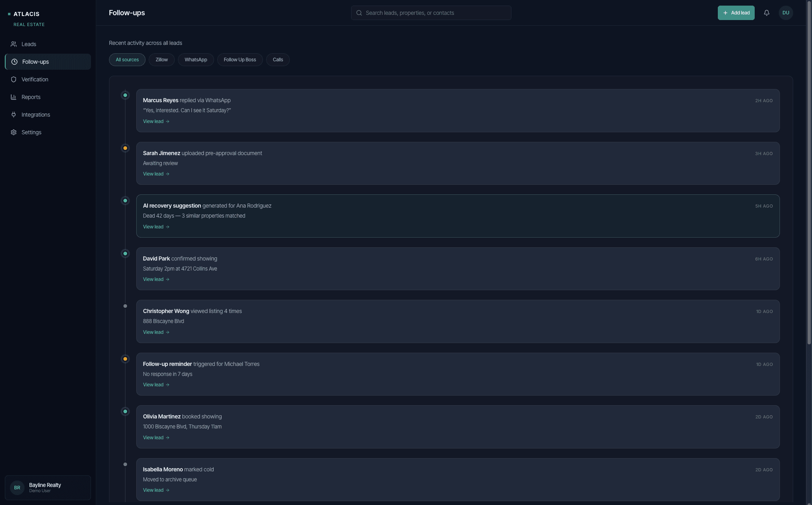Switch to the Calls filter
The height and width of the screenshot is (505, 812).
click(x=278, y=60)
